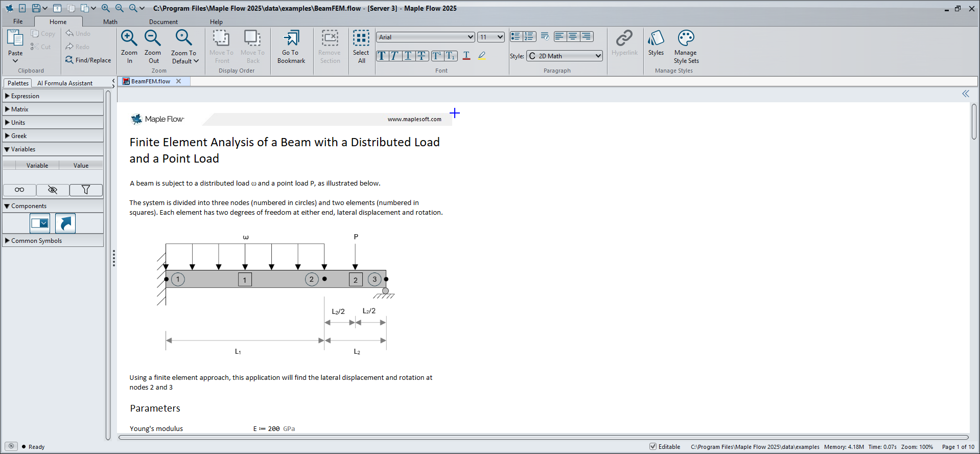Open the Arial font family dropdown
Viewport: 980px width, 454px height.
pos(426,37)
